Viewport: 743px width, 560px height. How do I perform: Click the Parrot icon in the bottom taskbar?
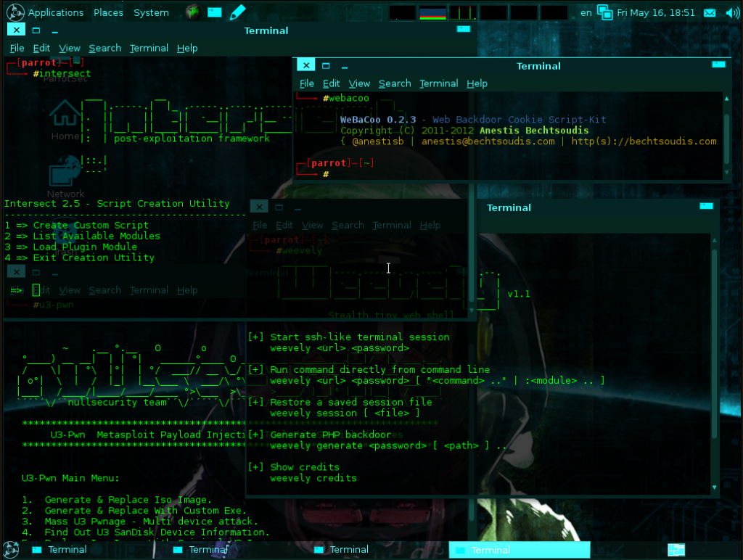point(11,550)
